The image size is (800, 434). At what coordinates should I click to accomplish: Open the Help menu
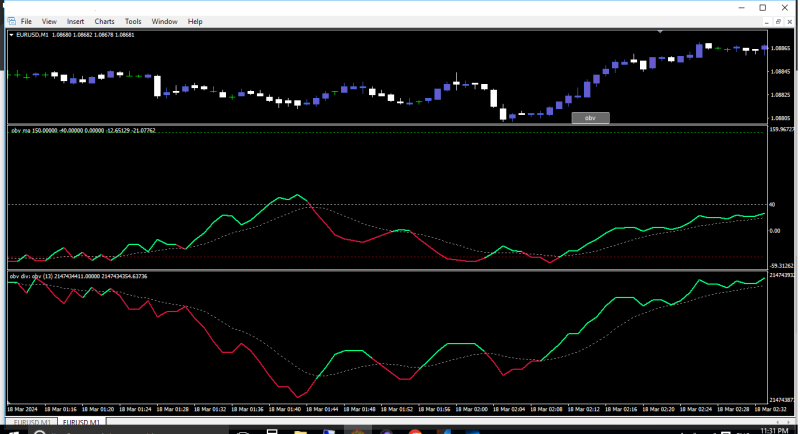[195, 21]
